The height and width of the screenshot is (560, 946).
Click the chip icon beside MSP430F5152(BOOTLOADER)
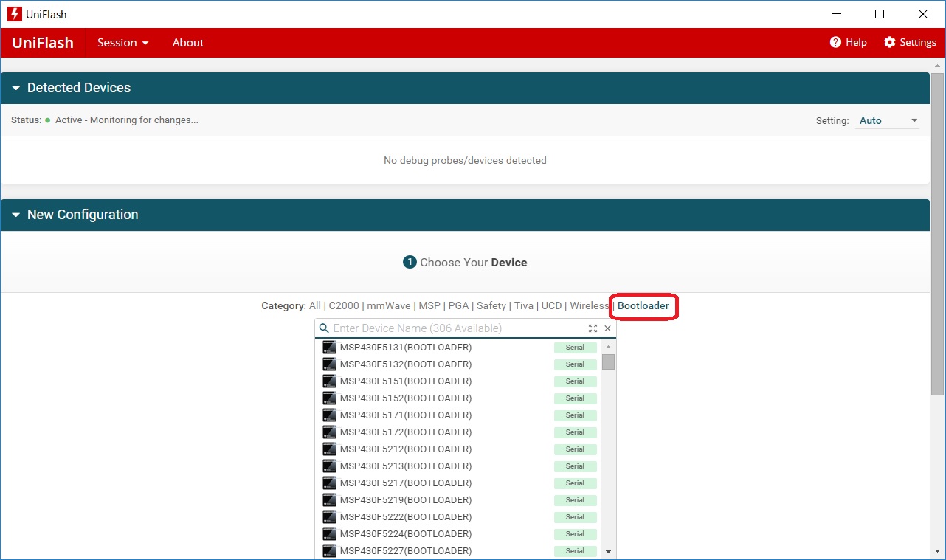point(329,398)
